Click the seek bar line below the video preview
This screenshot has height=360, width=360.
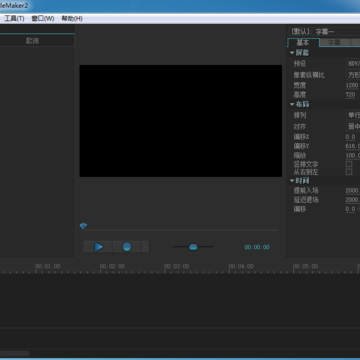(x=180, y=230)
